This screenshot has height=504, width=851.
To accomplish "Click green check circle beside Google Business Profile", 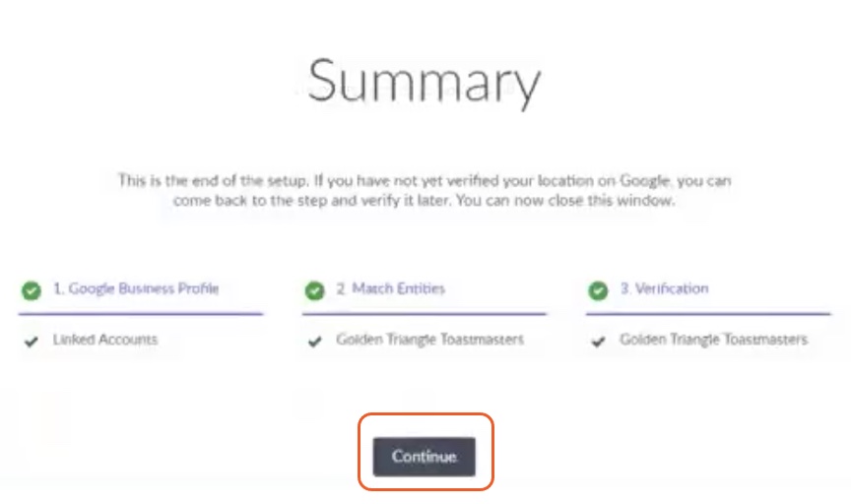I will pos(32,290).
